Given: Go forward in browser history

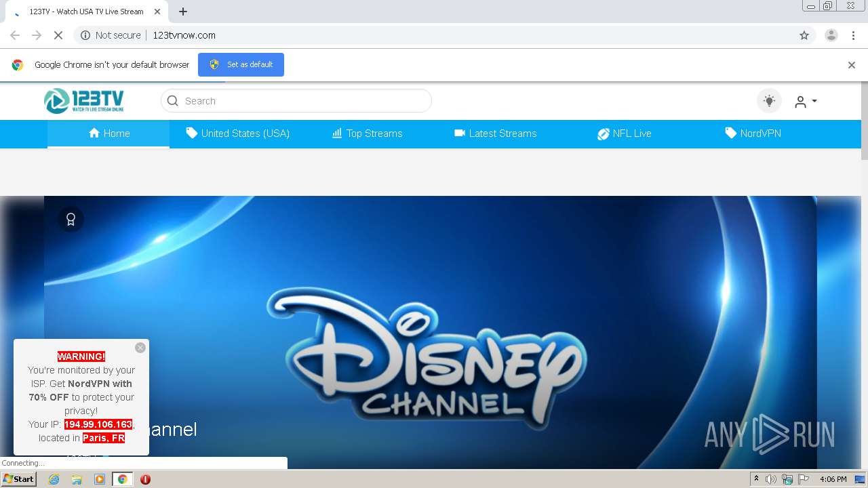Looking at the screenshot, I should [x=37, y=35].
